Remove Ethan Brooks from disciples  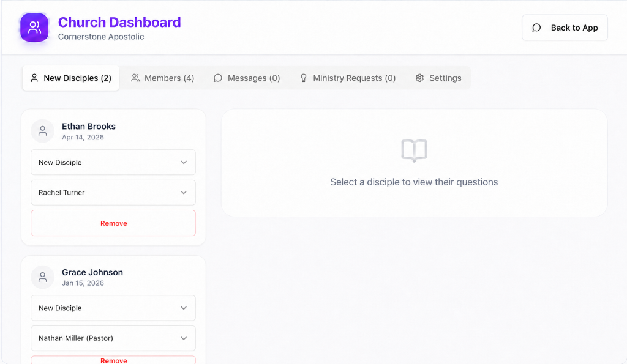coord(113,223)
